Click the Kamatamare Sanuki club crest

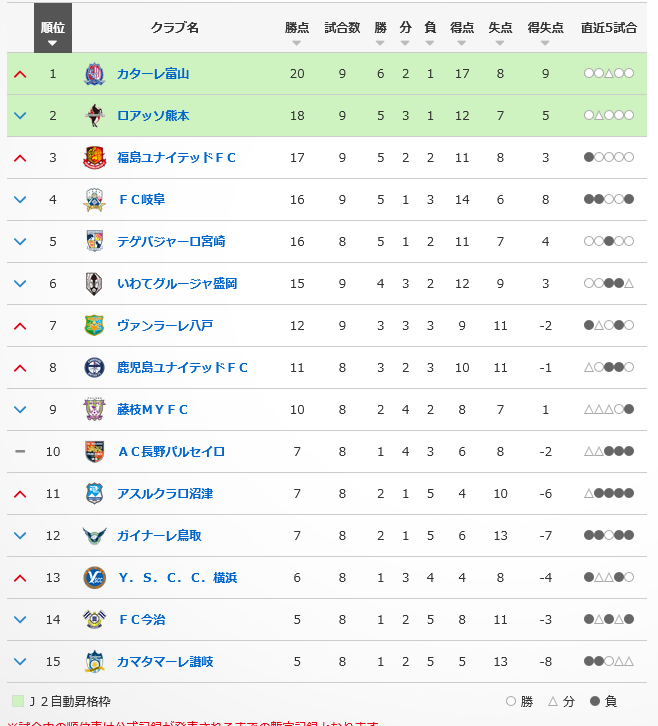pyautogui.click(x=94, y=661)
